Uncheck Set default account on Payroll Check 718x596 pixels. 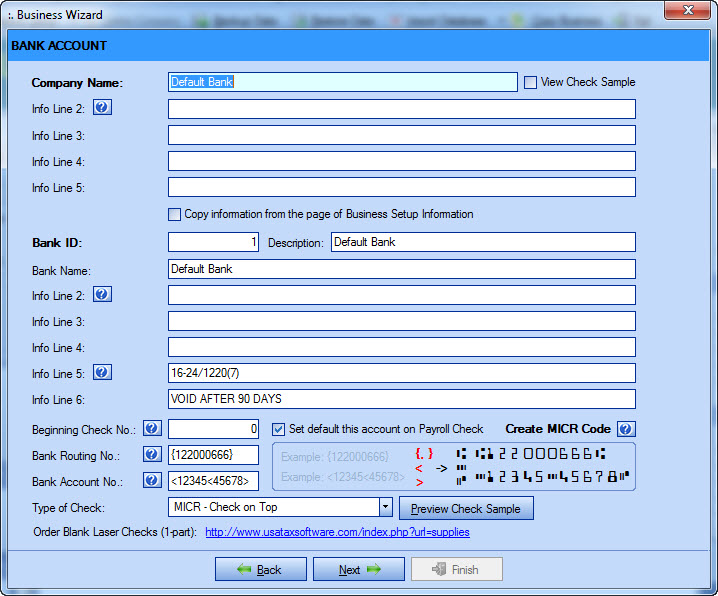(279, 429)
